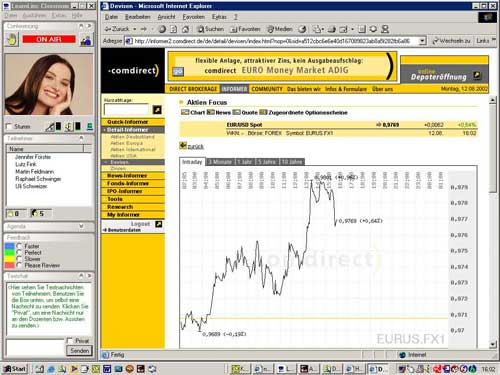Click the raise hand icon
500x375 pixels.
point(11,40)
